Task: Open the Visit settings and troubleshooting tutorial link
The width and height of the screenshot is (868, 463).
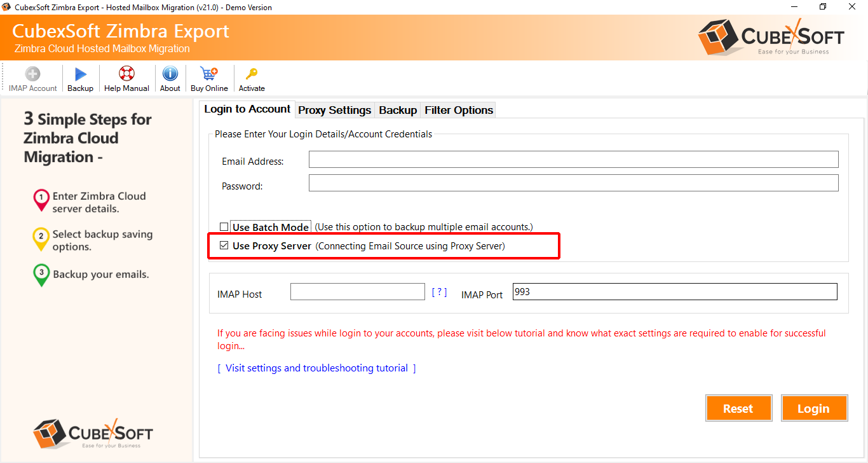Action: (316, 368)
